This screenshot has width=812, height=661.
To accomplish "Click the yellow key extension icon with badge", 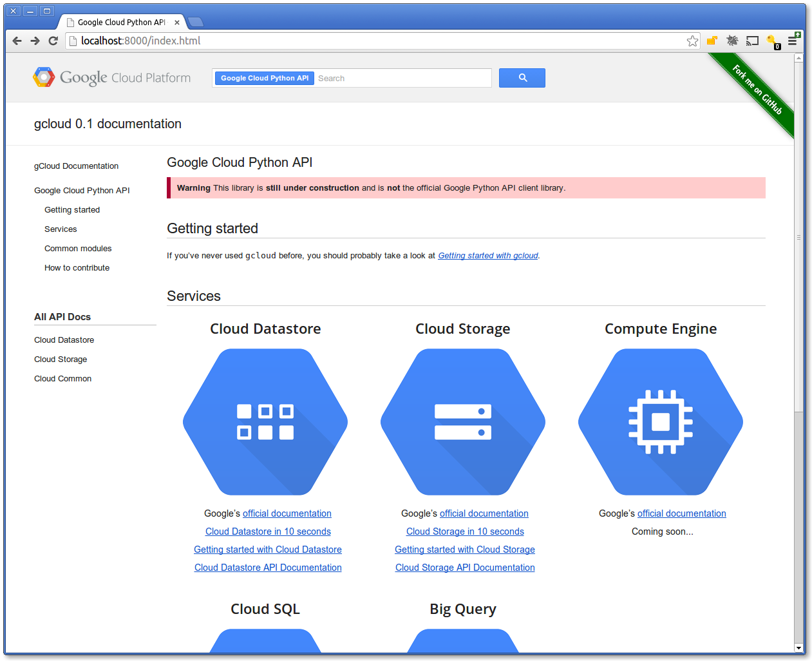I will (x=773, y=42).
